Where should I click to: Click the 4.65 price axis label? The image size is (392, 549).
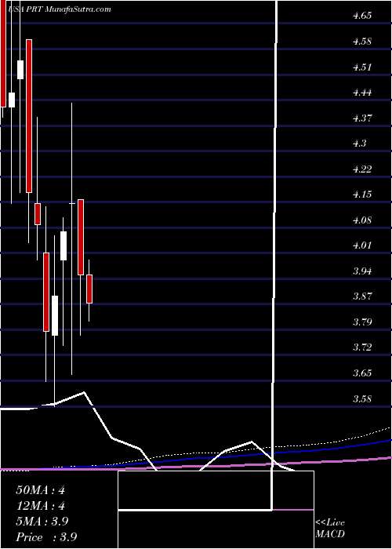pyautogui.click(x=362, y=16)
